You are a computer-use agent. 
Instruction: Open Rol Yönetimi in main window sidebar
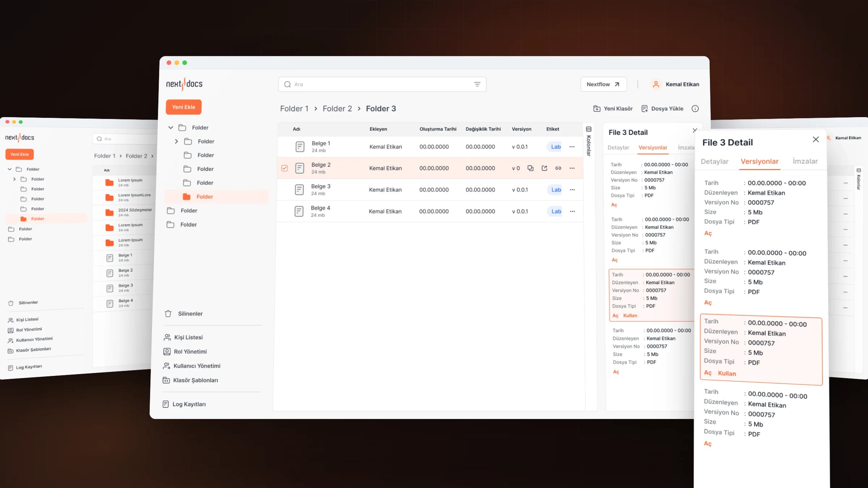point(185,351)
